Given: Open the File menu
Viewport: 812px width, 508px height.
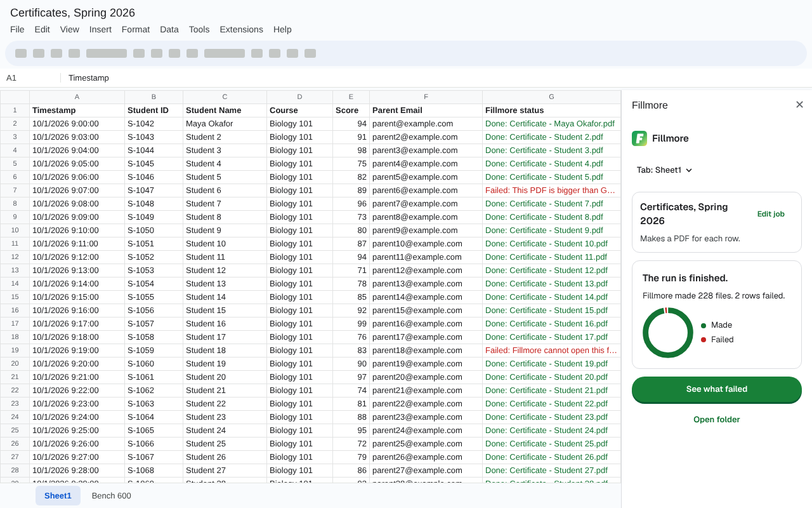Looking at the screenshot, I should pyautogui.click(x=17, y=29).
